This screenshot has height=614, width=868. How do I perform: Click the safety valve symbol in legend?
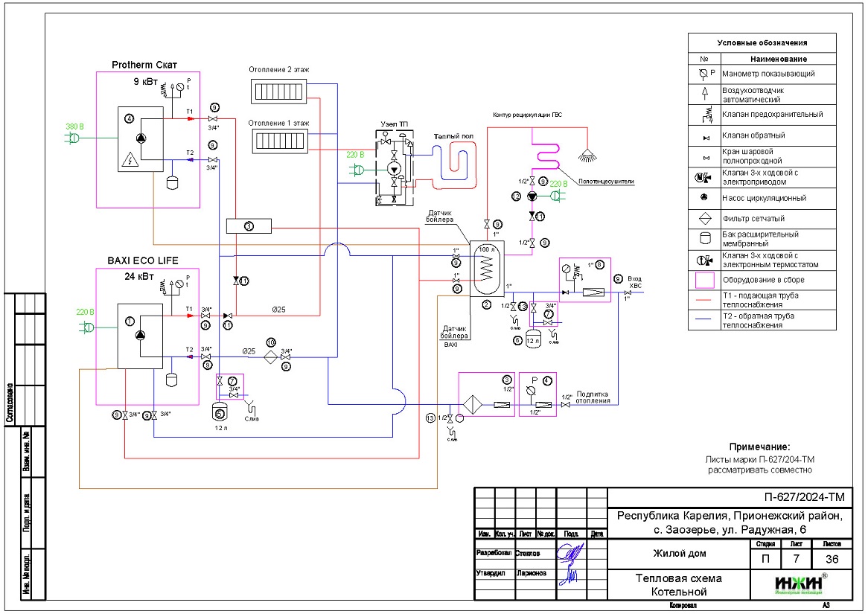pos(703,115)
